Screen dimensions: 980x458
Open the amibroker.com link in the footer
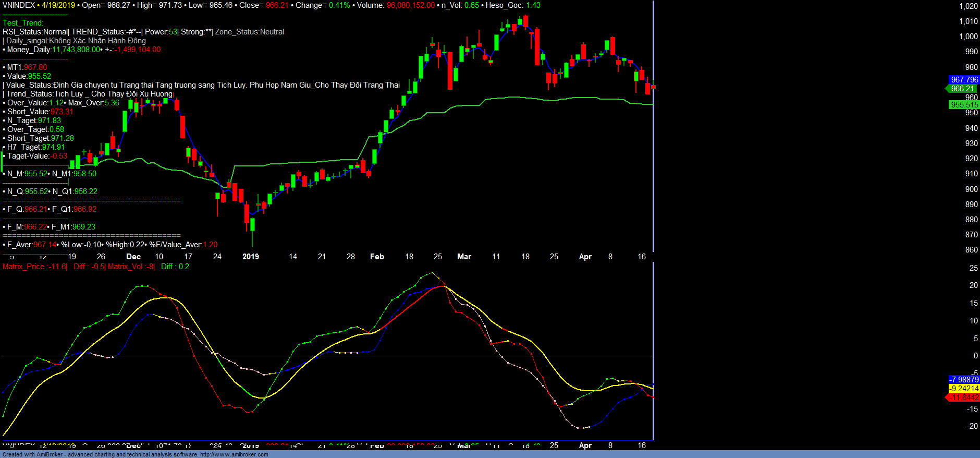coord(234,454)
